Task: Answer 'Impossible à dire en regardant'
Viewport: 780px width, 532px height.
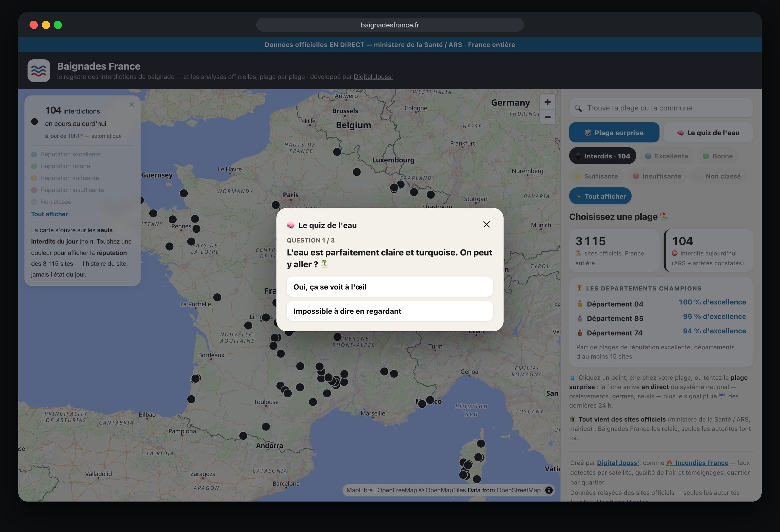Action: pos(390,311)
